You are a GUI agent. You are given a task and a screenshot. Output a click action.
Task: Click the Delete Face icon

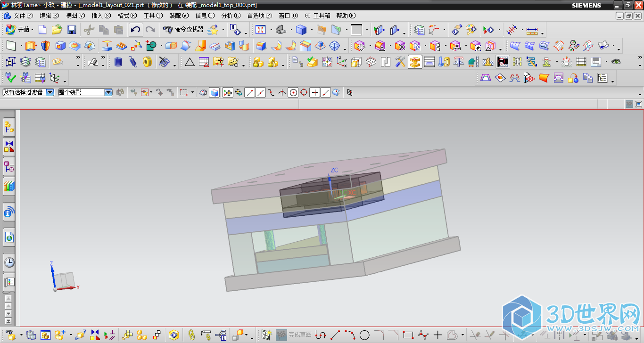(x=400, y=46)
